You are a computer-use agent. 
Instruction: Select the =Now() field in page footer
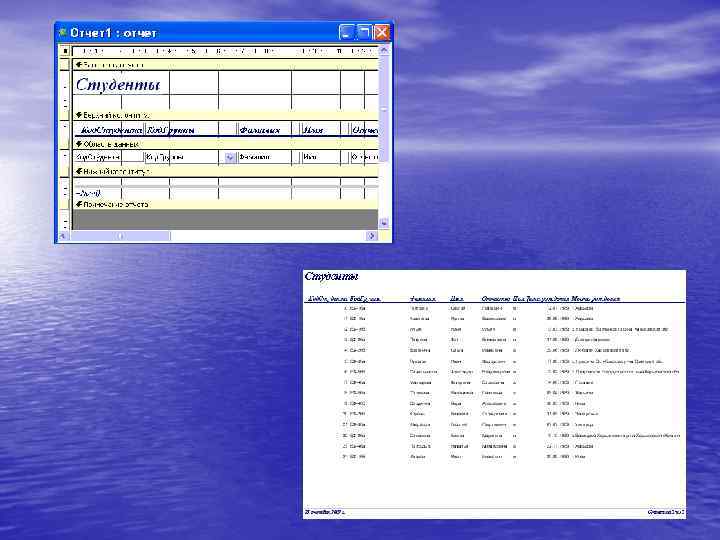tap(88, 193)
